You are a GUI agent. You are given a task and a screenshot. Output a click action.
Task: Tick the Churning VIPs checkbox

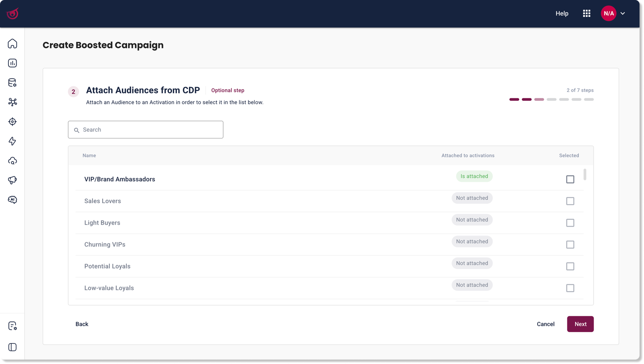(x=570, y=245)
